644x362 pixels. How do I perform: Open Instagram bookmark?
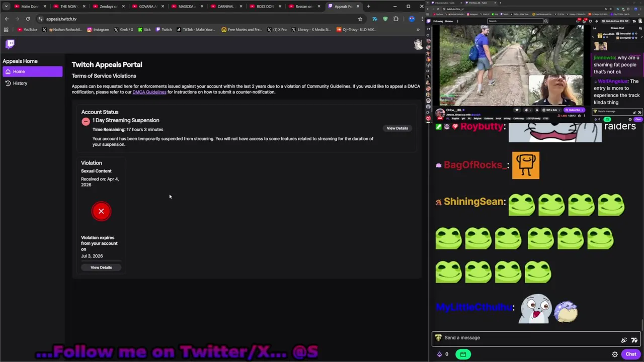pos(98,30)
